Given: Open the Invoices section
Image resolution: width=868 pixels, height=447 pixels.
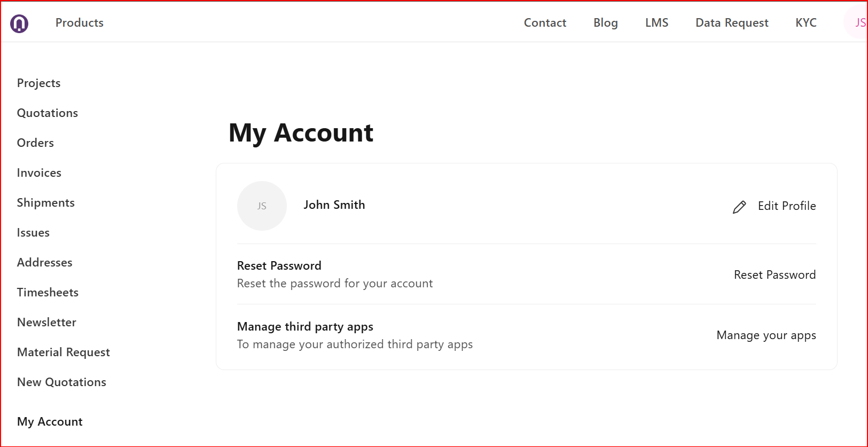Looking at the screenshot, I should point(39,173).
